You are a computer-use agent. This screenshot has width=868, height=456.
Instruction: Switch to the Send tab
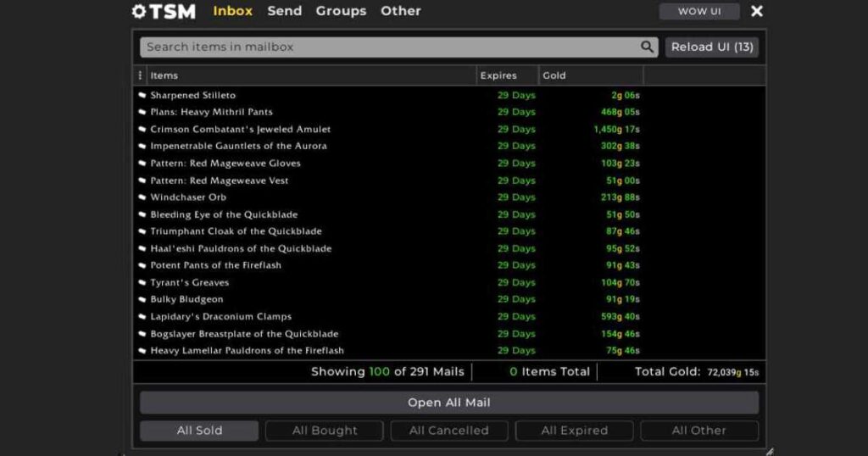click(x=284, y=11)
